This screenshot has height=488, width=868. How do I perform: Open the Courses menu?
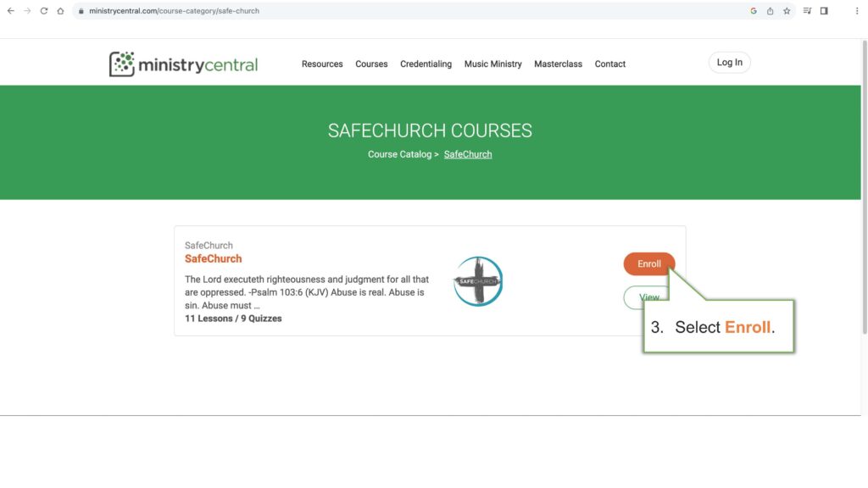(371, 64)
